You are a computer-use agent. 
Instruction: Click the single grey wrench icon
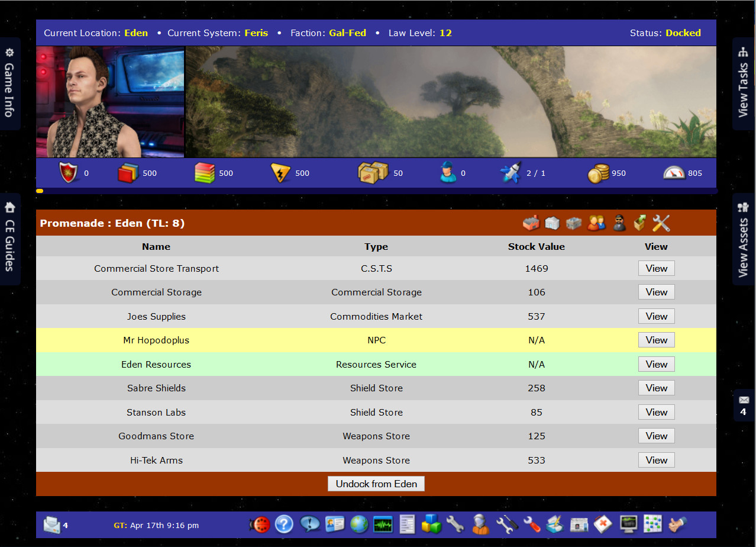(x=455, y=524)
